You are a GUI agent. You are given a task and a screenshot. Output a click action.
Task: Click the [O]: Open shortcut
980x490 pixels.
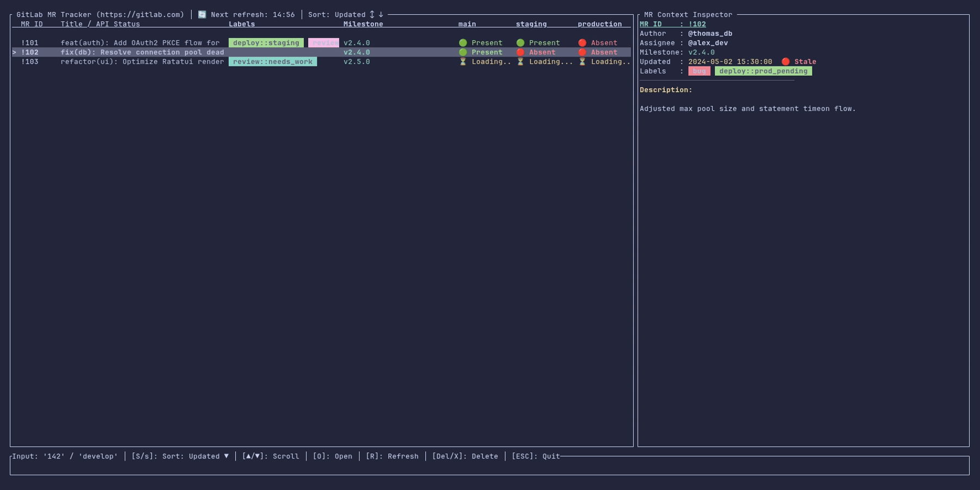[332, 456]
